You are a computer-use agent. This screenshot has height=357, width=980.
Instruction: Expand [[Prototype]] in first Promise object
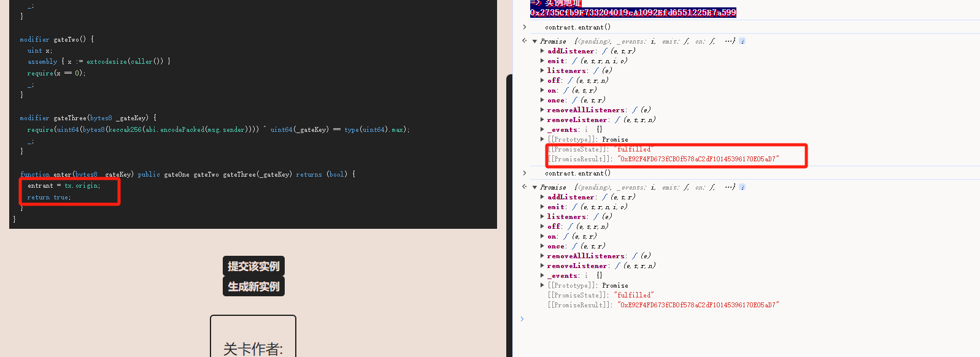tap(542, 139)
